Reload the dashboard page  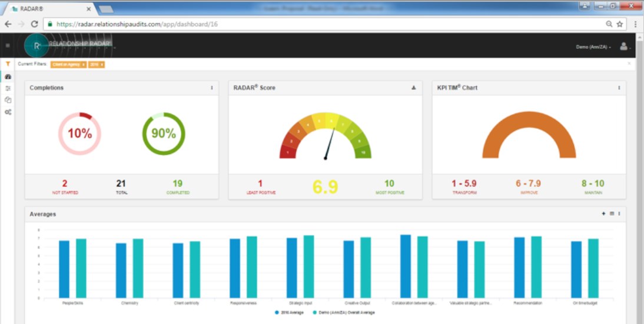pyautogui.click(x=35, y=24)
